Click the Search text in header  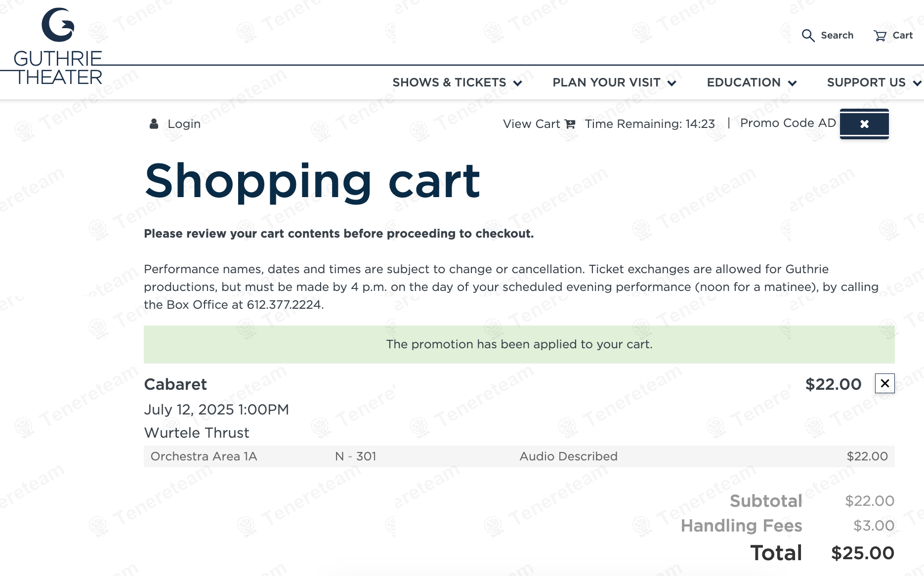(837, 36)
